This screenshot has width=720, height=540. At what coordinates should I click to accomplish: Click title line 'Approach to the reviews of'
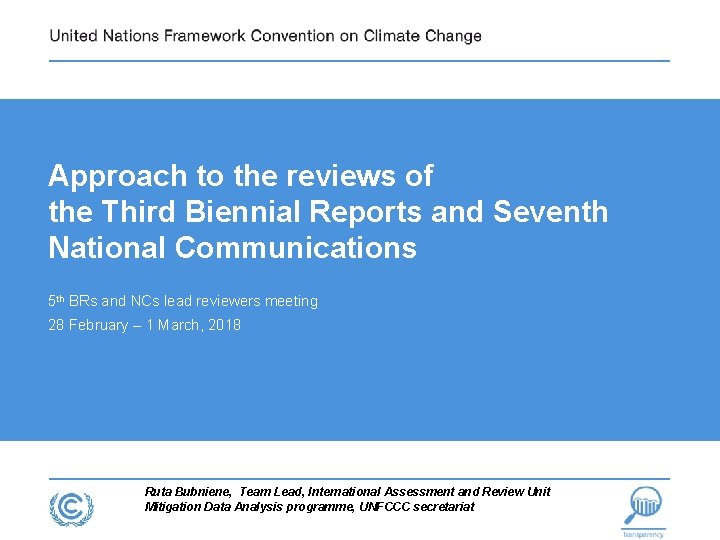pos(241,176)
